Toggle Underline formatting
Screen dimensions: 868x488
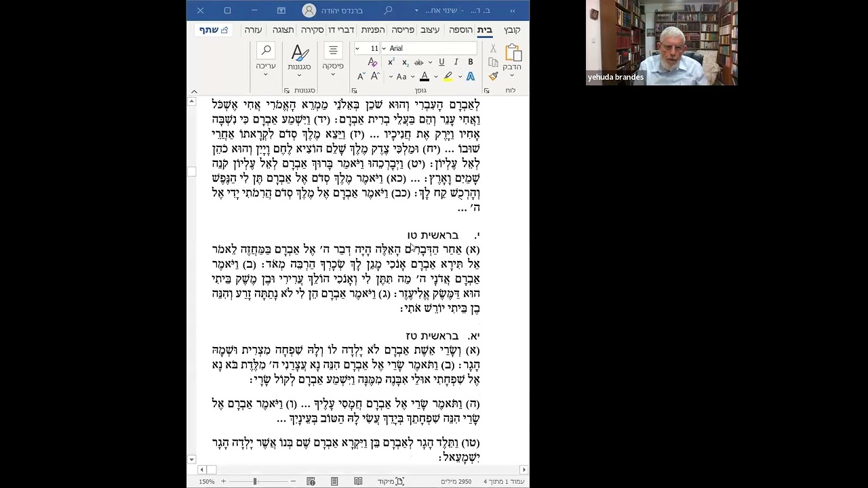point(441,62)
